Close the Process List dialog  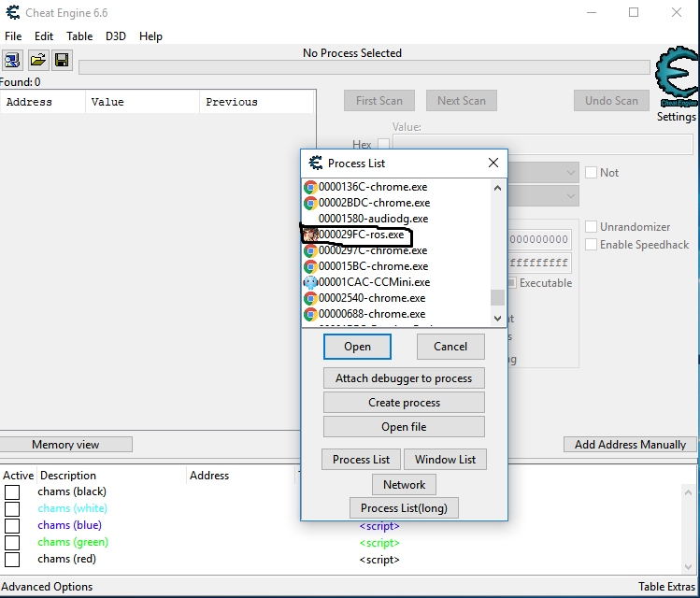493,163
